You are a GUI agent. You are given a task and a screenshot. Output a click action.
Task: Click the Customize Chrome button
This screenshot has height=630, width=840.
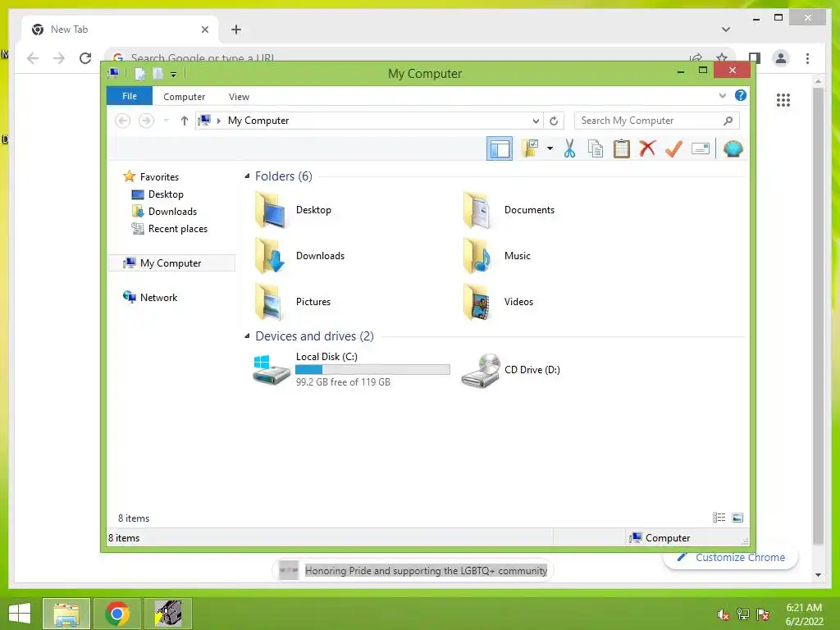(x=731, y=558)
